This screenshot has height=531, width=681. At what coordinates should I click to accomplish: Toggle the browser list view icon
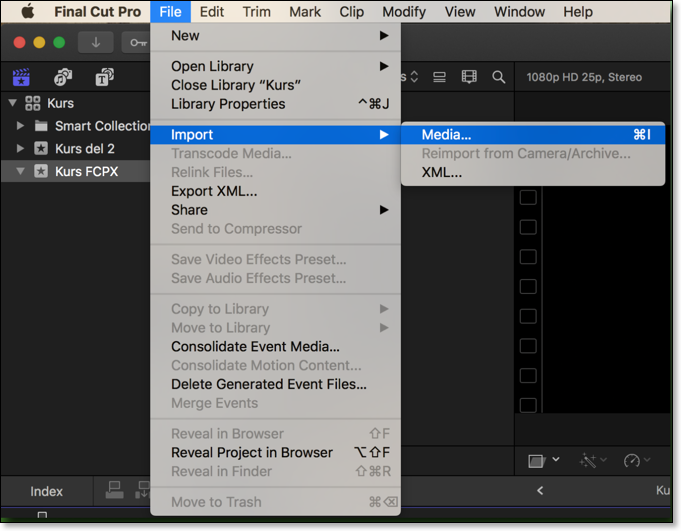[x=439, y=77]
